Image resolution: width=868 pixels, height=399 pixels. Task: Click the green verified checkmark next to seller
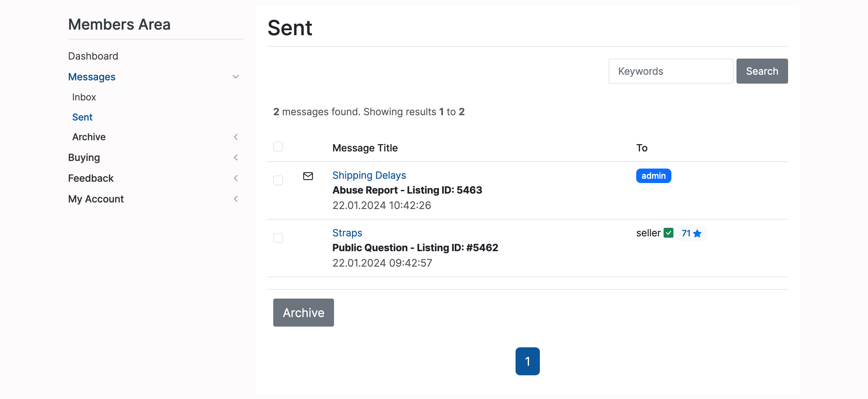point(668,233)
